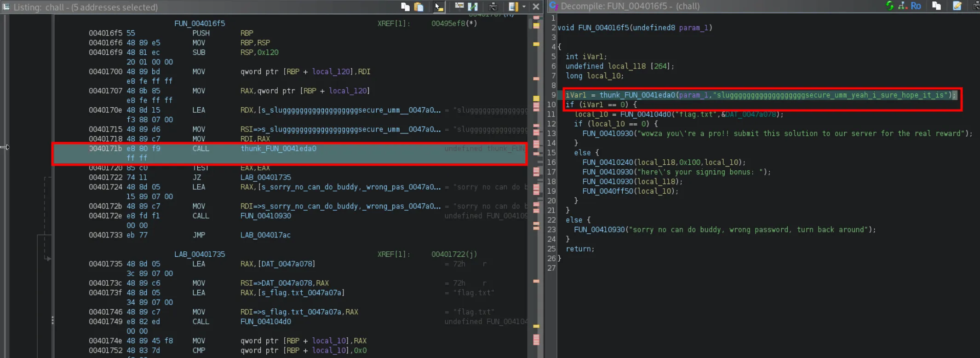Click the 'return;' statement on line 25
Viewport: 980px width, 358px height.
(579, 249)
